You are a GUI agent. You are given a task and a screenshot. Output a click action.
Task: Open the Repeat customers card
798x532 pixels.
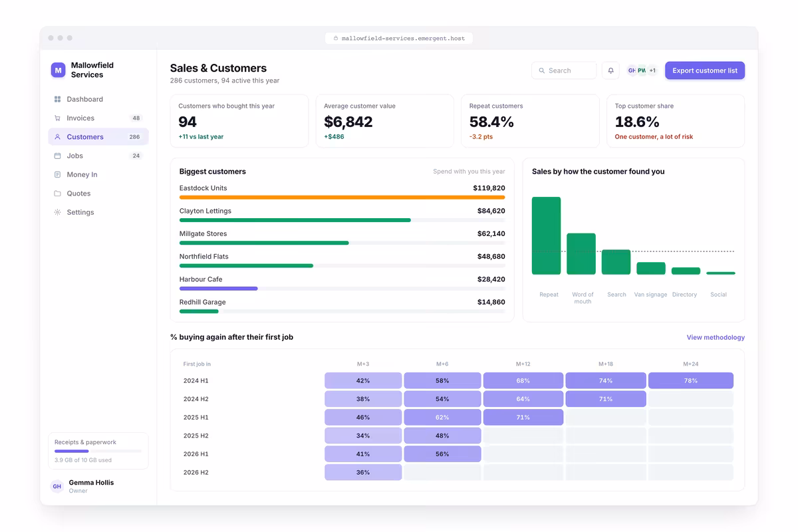click(530, 121)
